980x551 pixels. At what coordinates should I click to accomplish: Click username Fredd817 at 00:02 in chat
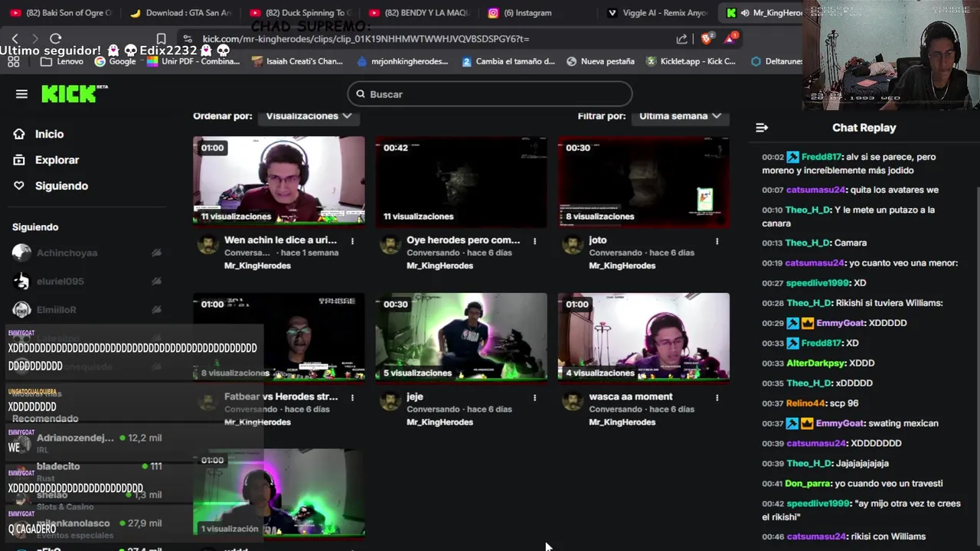[821, 157]
